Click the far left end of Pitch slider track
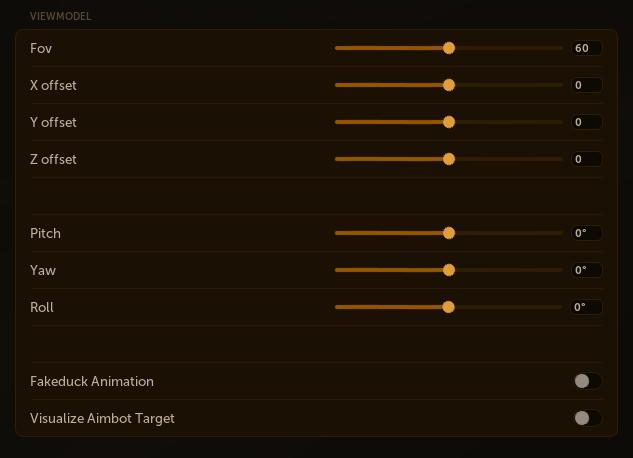The image size is (633, 458). pos(337,233)
